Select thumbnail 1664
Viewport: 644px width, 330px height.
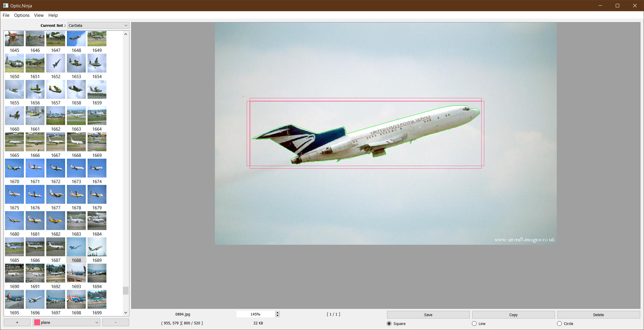point(97,116)
